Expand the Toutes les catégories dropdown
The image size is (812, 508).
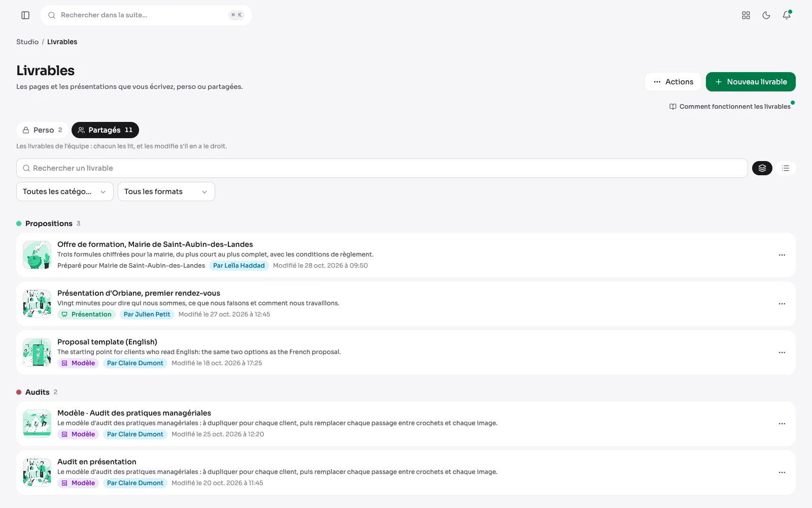point(65,192)
